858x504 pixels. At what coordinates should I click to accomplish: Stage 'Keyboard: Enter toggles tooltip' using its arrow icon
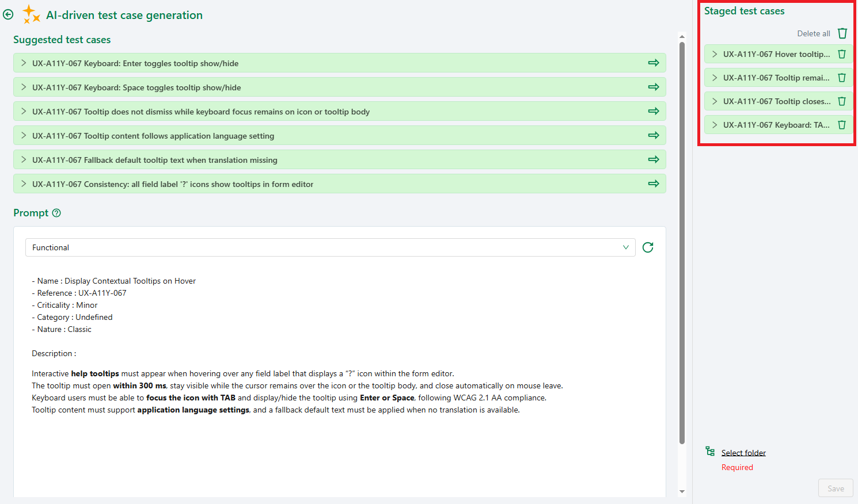(x=654, y=63)
